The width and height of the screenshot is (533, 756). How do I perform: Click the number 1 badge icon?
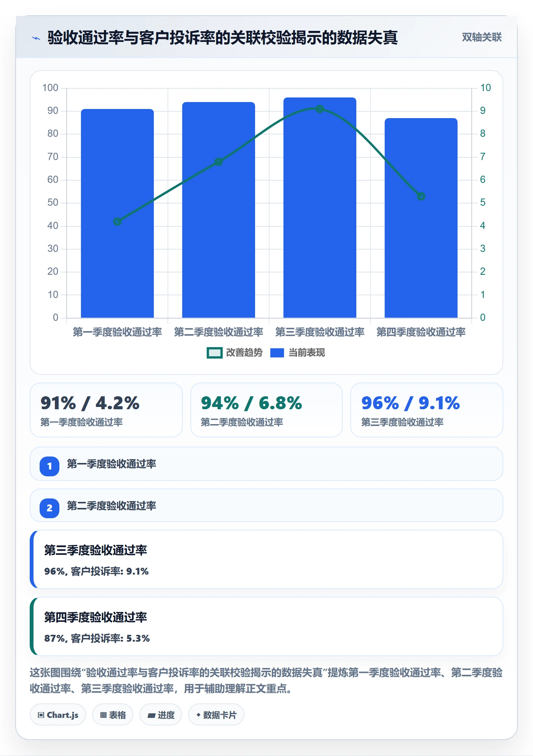(49, 466)
